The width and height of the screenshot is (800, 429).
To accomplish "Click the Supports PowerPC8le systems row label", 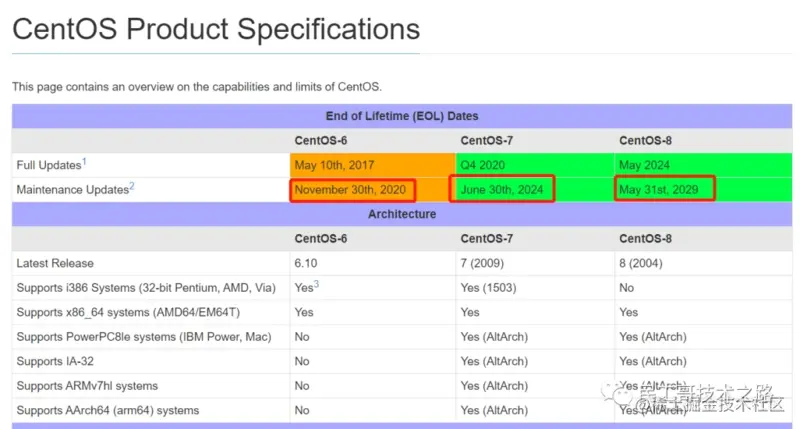I will 144,337.
